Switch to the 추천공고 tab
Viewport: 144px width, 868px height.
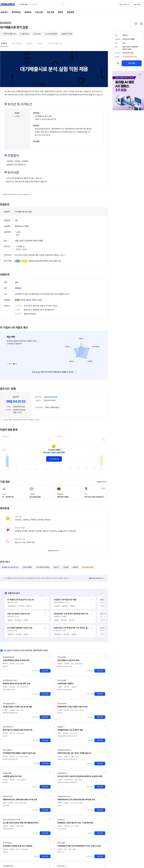(40, 43)
